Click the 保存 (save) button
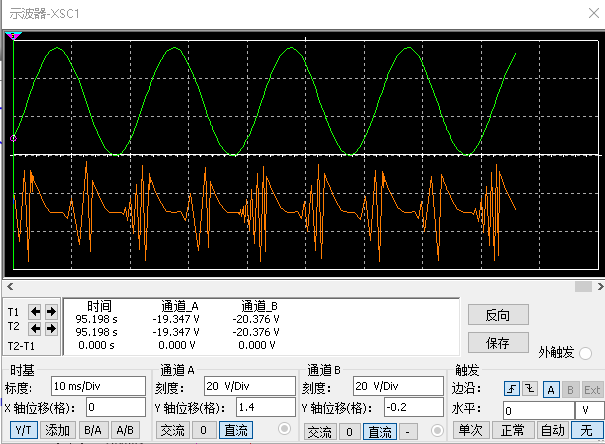 (x=498, y=343)
